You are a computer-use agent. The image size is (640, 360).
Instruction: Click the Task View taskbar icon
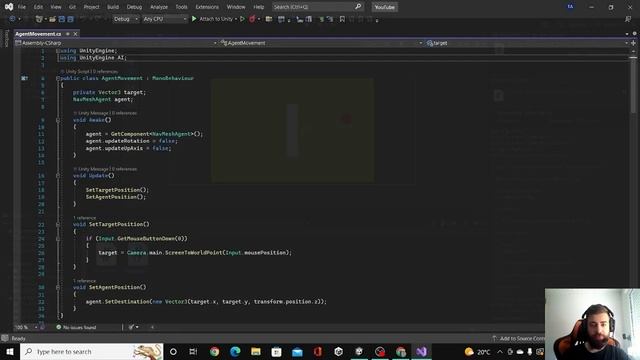point(193,351)
